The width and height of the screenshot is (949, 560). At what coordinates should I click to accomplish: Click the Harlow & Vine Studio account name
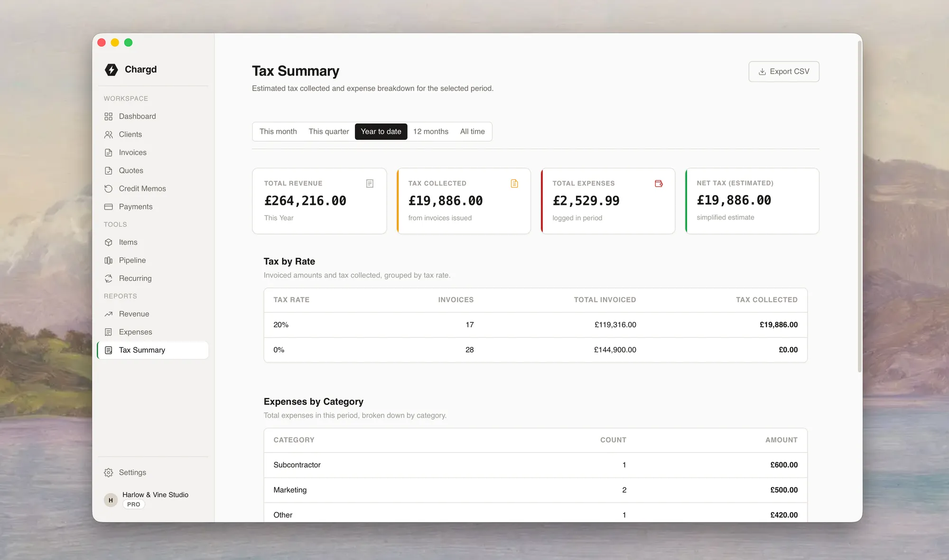click(155, 495)
